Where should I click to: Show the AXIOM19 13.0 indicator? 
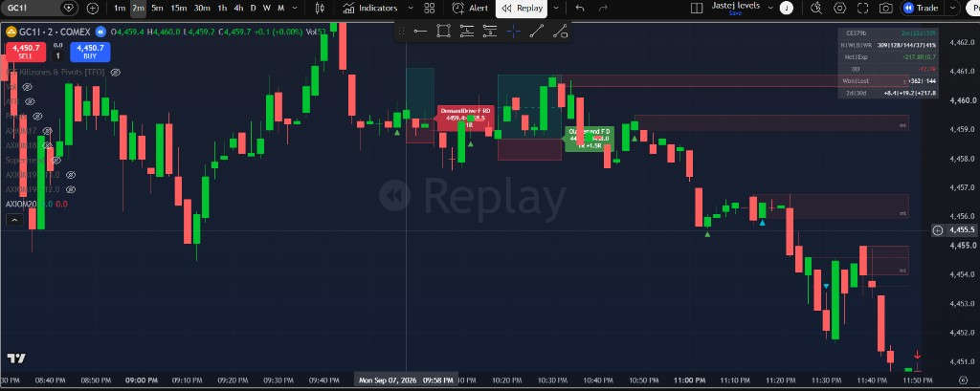point(71,174)
